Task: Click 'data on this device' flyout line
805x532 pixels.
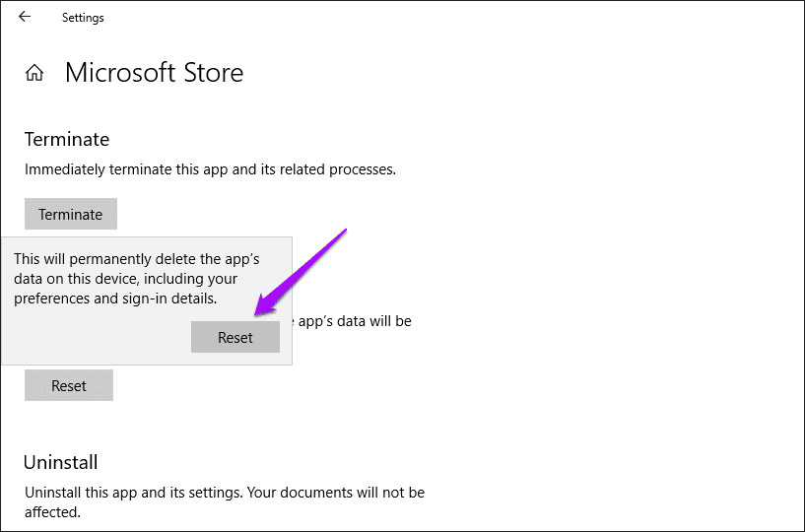Action: click(x=125, y=279)
